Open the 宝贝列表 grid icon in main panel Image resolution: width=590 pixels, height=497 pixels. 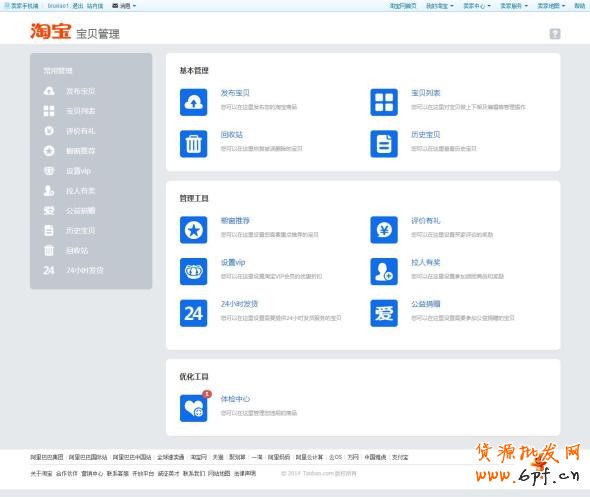tap(384, 102)
